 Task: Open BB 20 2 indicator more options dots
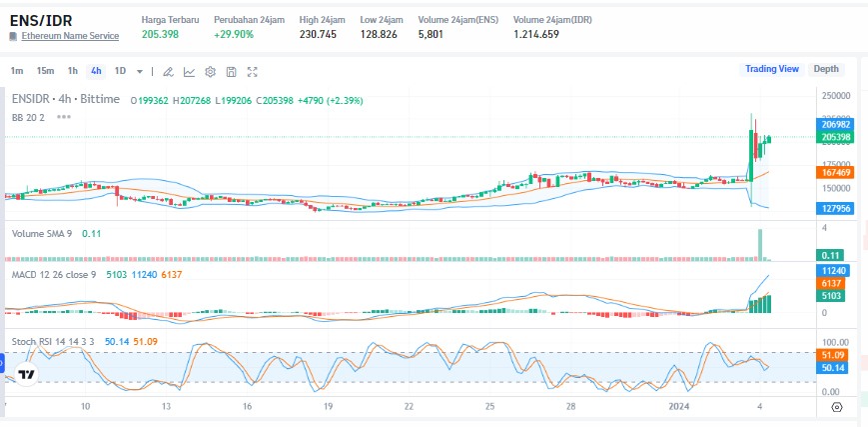[x=64, y=118]
